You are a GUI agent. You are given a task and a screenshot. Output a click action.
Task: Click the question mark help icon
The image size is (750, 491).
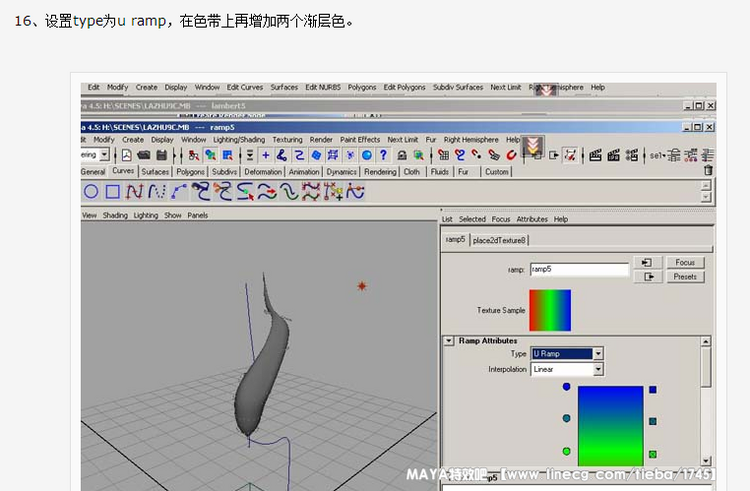(383, 155)
